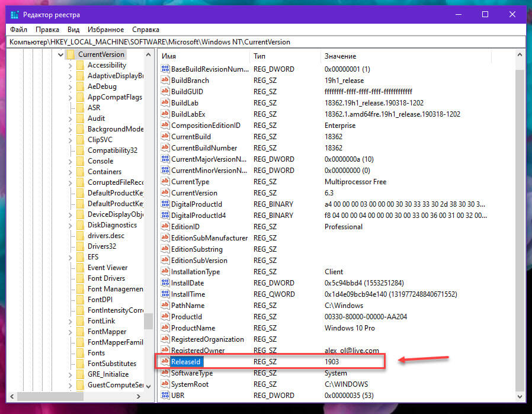
Task: Click the Registry Editor app icon in title bar
Action: tap(15, 15)
